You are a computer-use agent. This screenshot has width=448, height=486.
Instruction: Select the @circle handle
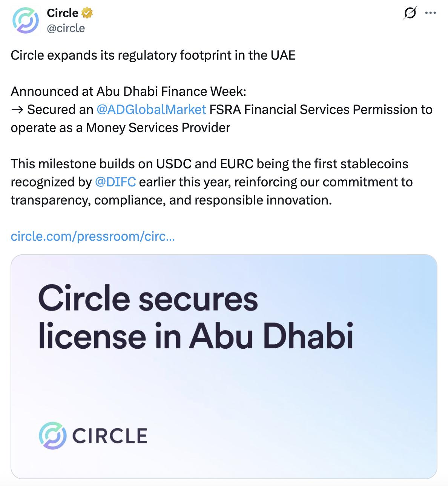point(66,28)
